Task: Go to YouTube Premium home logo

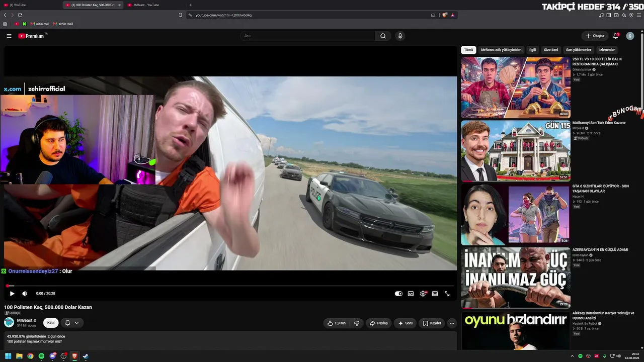Action: 31,36
